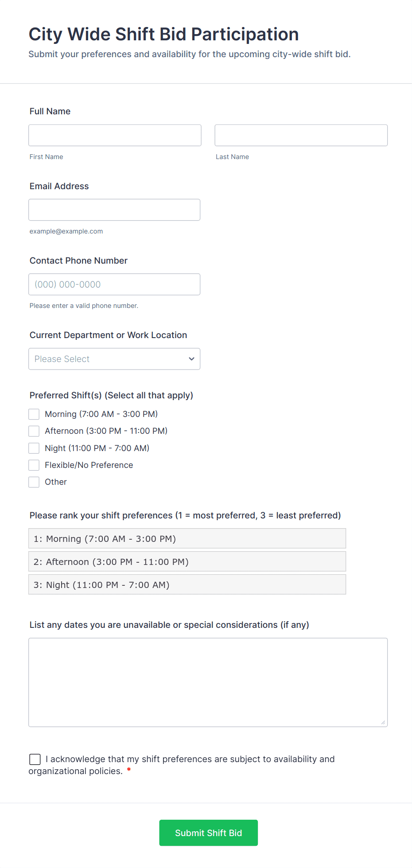The image size is (412, 868).
Task: Select ranked item 2: Afternoon
Action: [x=187, y=561]
